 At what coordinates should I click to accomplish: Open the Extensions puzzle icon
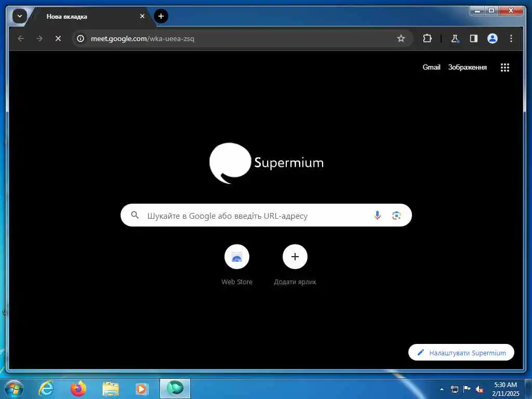point(427,38)
